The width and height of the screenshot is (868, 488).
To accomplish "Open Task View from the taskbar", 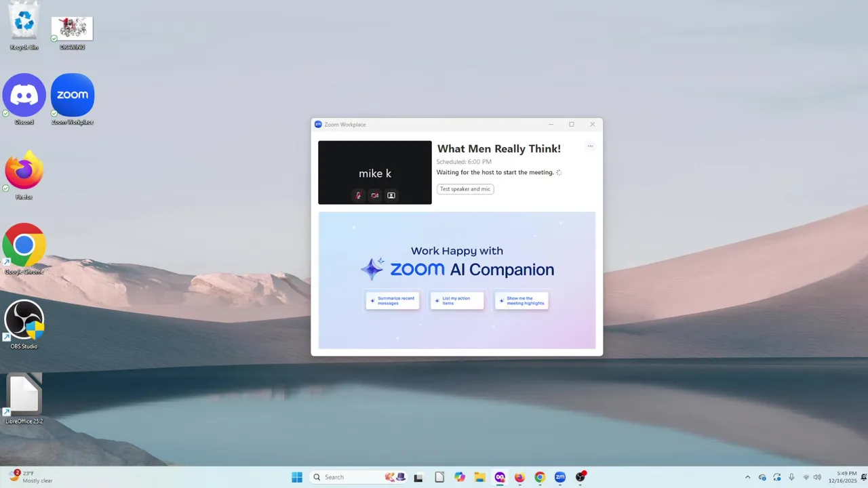I will [x=418, y=477].
